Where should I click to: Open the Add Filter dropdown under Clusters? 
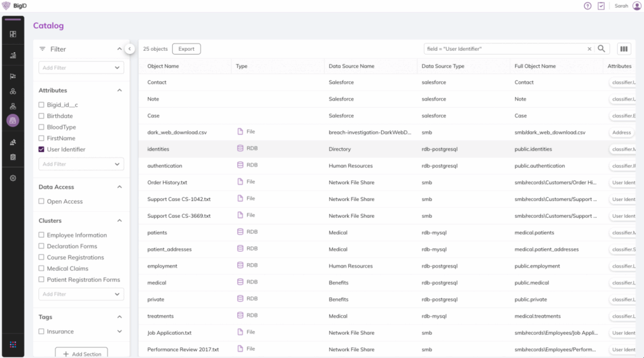coord(82,294)
